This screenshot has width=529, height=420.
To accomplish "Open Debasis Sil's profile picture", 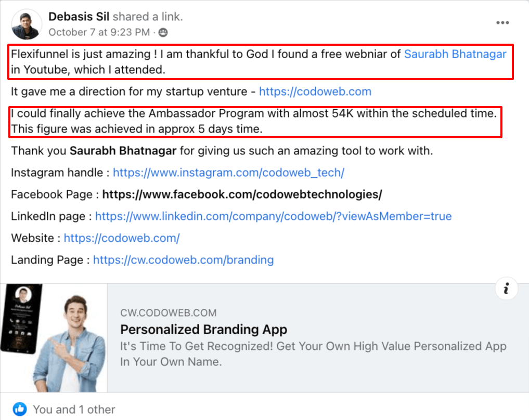I will (x=26, y=24).
